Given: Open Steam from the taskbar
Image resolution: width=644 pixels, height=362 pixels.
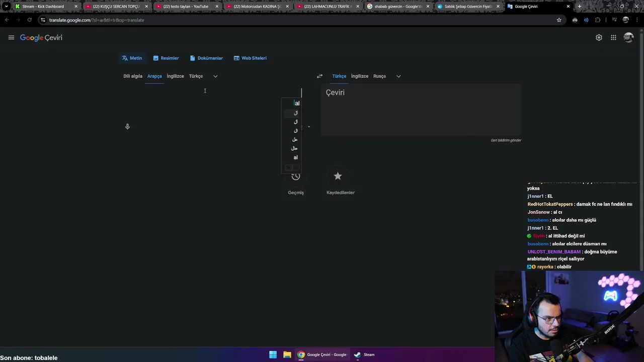Looking at the screenshot, I should tap(364, 354).
